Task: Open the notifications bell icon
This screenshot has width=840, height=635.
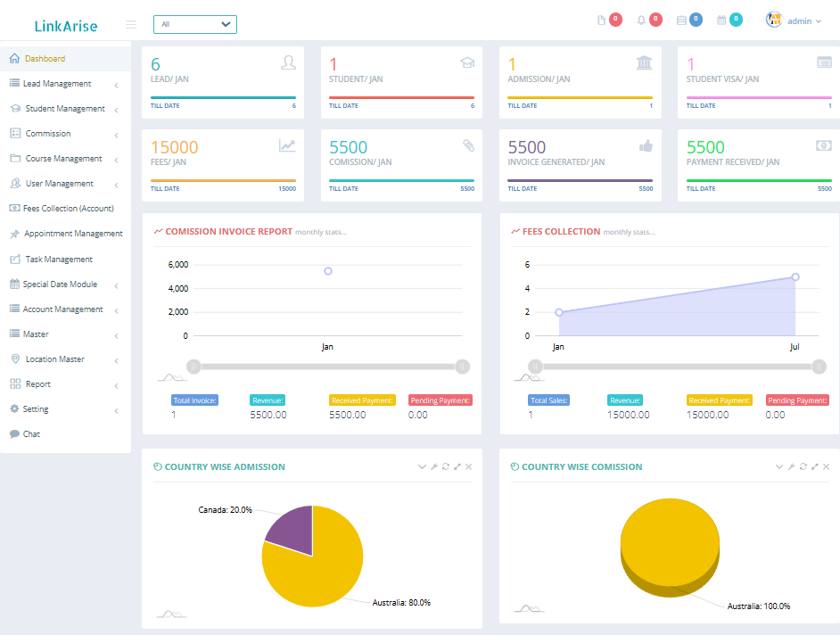Action: pos(641,18)
